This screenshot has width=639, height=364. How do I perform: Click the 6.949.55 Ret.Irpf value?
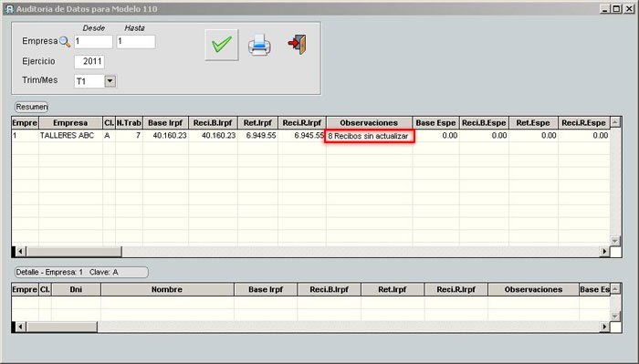pyautogui.click(x=257, y=136)
